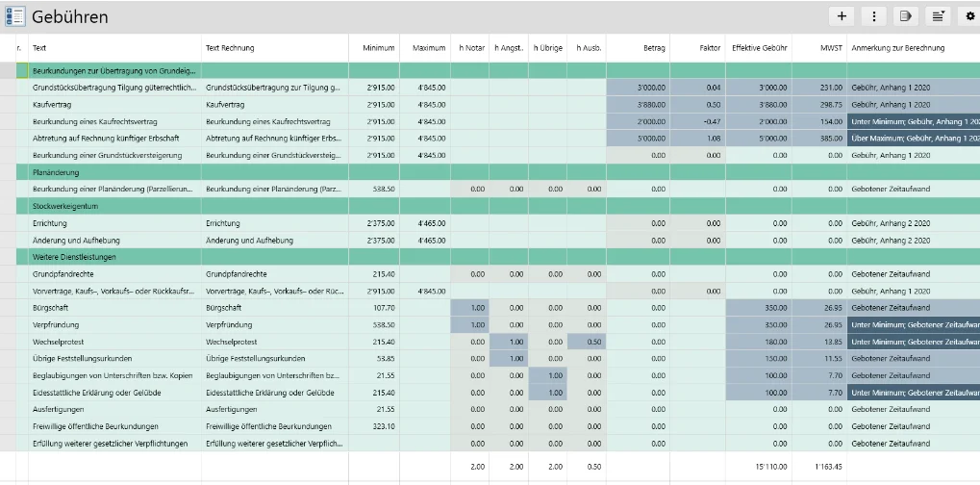Click h Übrige cell 1.00 for Eidesstattliche Erklärung
Image resolution: width=980 pixels, height=485 pixels.
547,393
